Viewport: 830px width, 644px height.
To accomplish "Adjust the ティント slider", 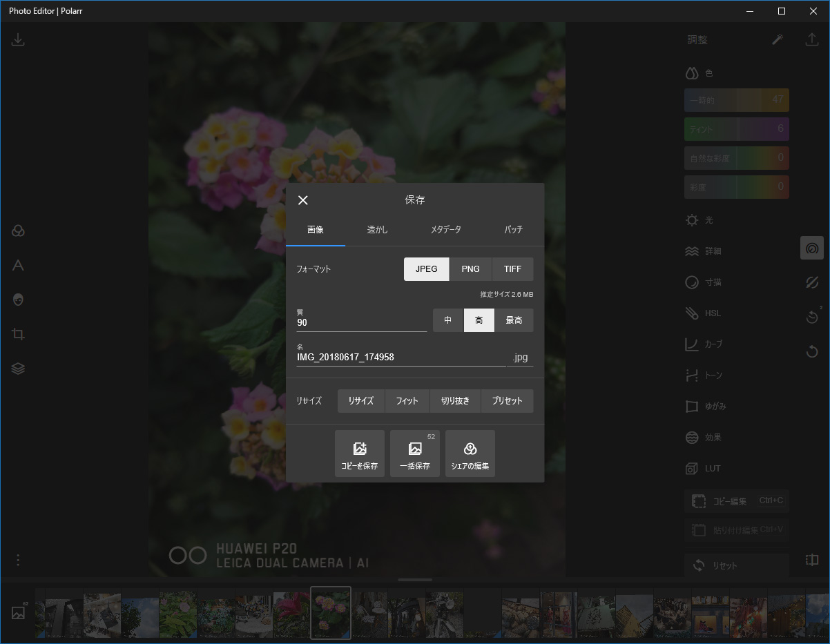I will 736,128.
